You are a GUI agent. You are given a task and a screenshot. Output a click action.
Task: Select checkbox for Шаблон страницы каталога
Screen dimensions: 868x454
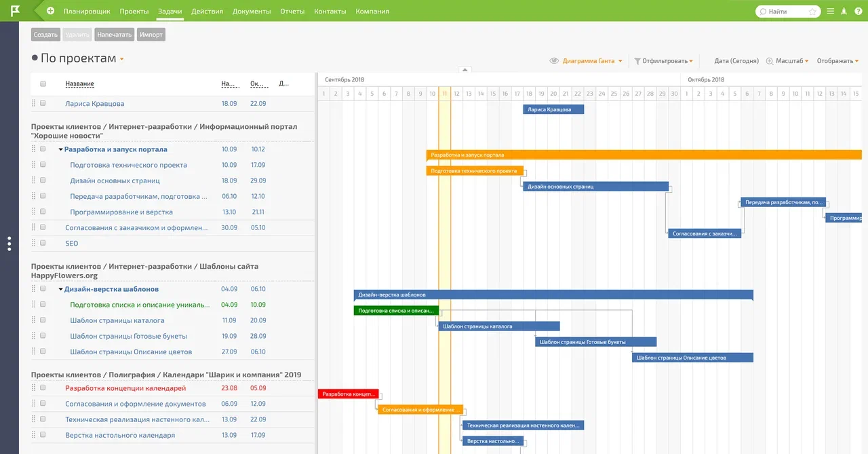point(43,320)
